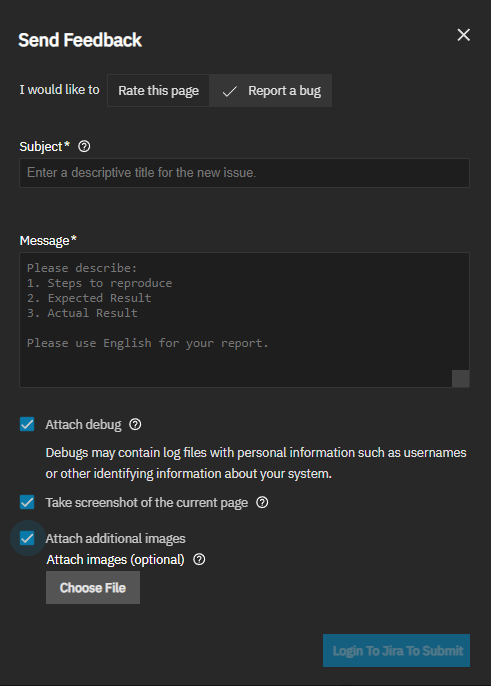Focus the Subject title input field

point(244,173)
